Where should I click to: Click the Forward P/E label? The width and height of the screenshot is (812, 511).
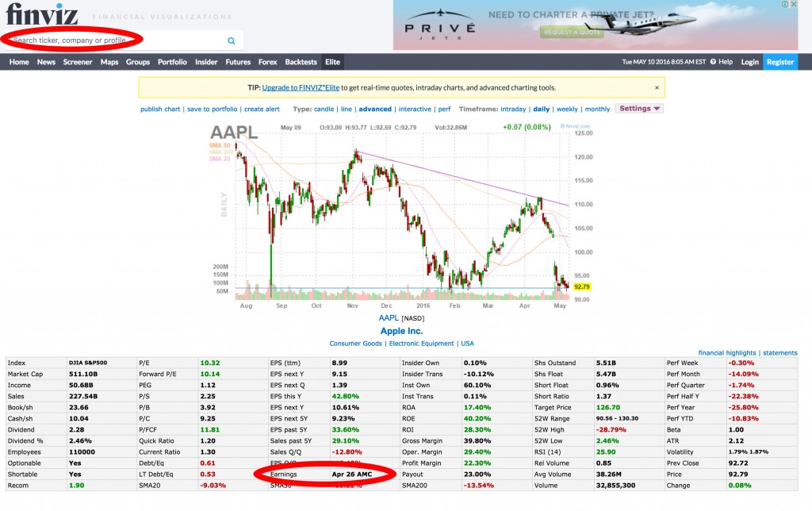[158, 374]
